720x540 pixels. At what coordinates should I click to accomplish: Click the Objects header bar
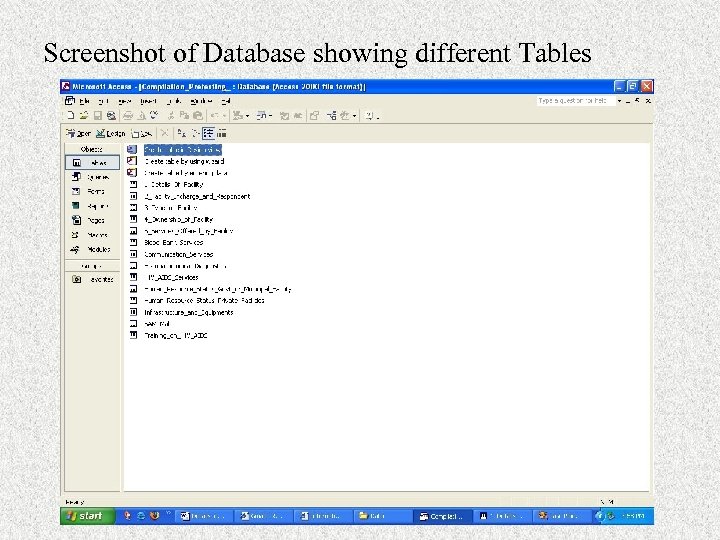tap(92, 149)
